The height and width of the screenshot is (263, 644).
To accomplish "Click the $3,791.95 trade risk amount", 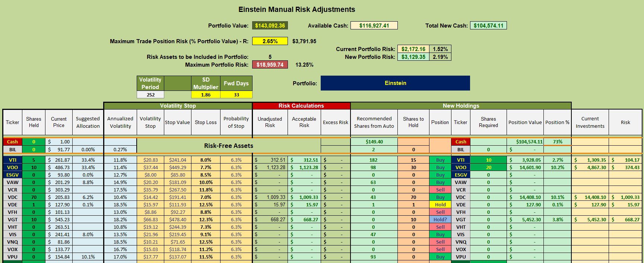I will 304,41.
